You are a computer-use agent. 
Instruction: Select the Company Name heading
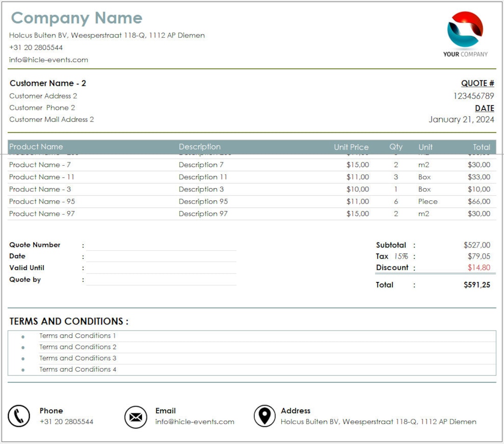[77, 18]
